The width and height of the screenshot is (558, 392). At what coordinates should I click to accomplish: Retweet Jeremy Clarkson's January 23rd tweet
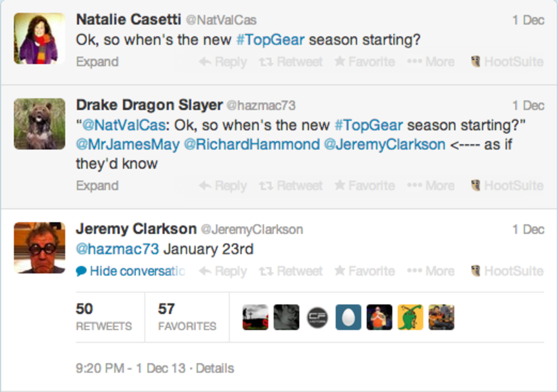[x=291, y=271]
